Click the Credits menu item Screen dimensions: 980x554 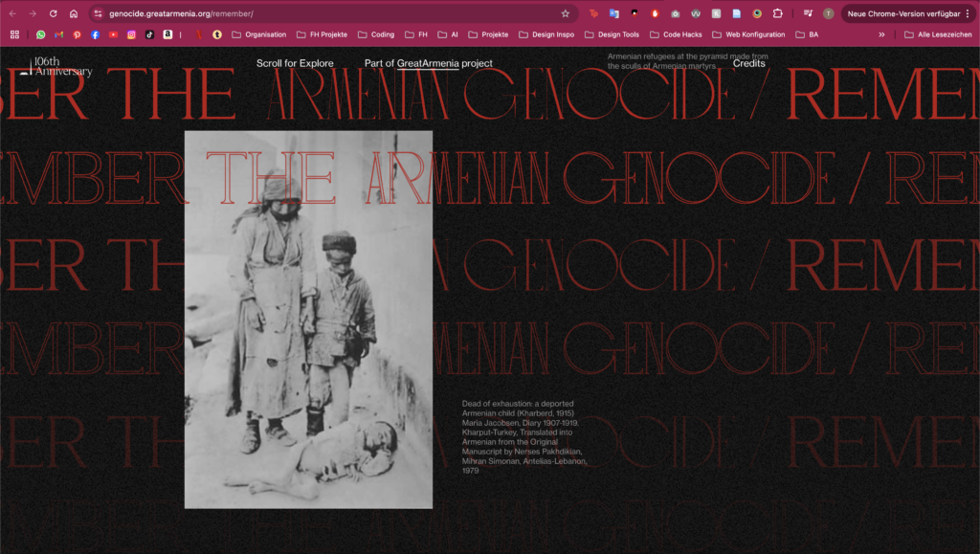click(x=748, y=63)
